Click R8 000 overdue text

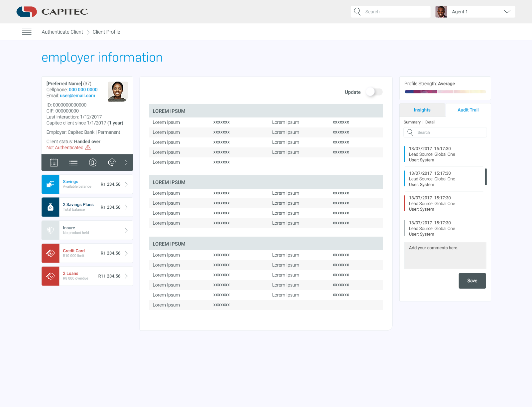click(75, 279)
